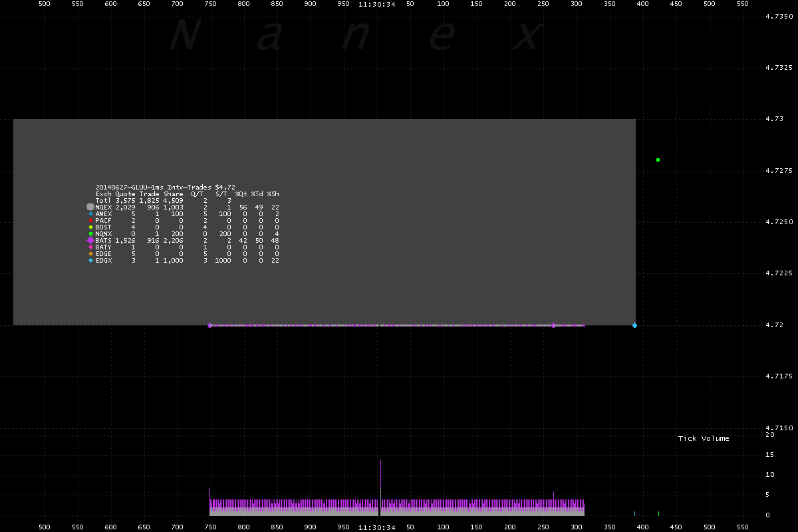Image resolution: width=798 pixels, height=532 pixels.
Task: Click the '15' tick volume axis label
Action: pos(770,455)
